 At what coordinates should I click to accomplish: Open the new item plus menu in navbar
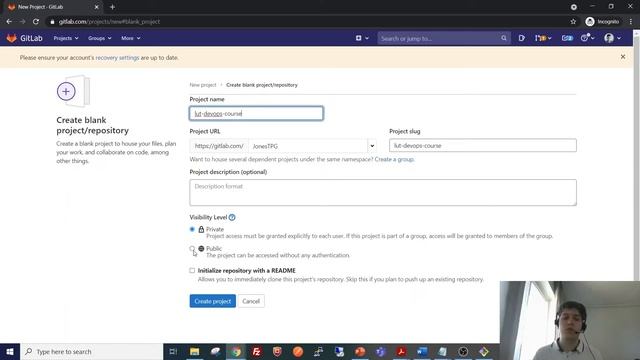point(362,38)
